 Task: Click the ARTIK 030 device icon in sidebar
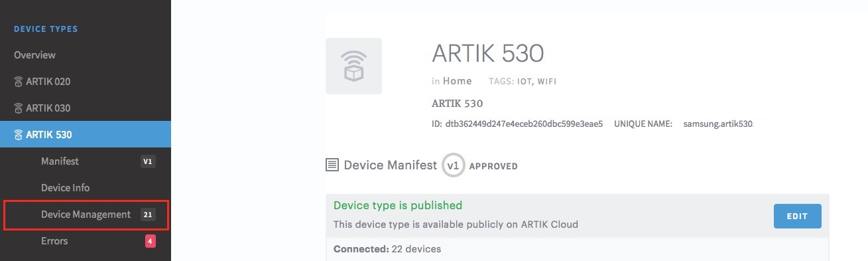[x=19, y=108]
